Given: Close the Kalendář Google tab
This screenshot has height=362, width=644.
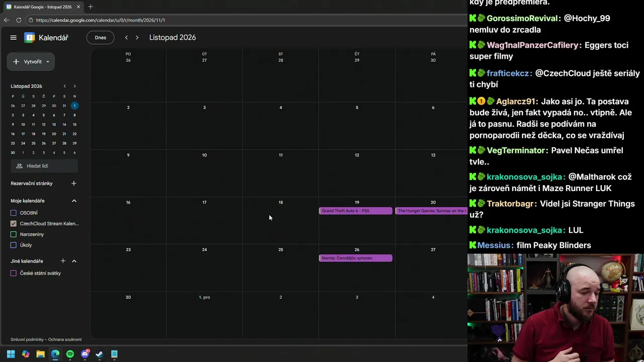Looking at the screenshot, I should (78, 7).
